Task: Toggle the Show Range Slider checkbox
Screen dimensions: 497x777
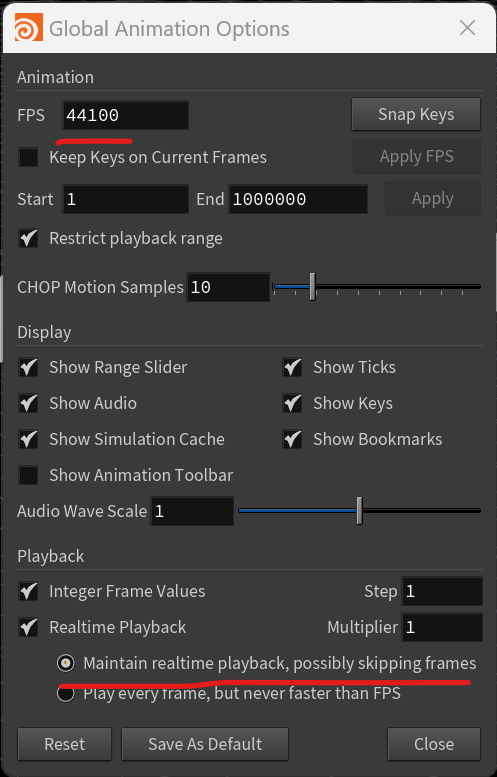Action: (28, 367)
